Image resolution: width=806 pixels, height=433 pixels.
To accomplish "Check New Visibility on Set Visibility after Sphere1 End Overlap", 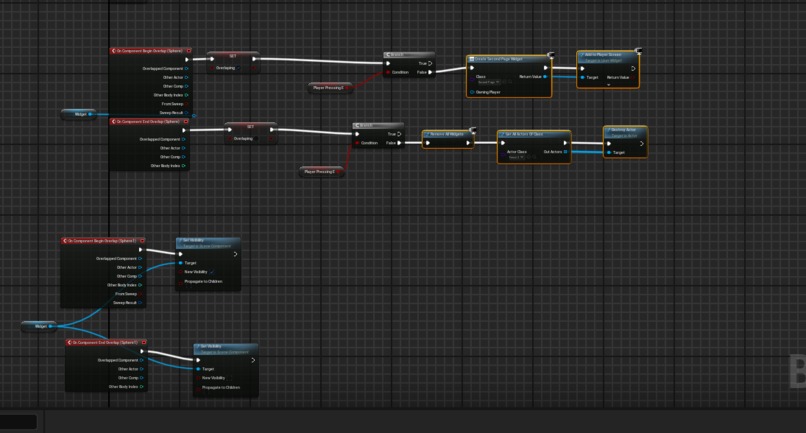I will [x=229, y=378].
